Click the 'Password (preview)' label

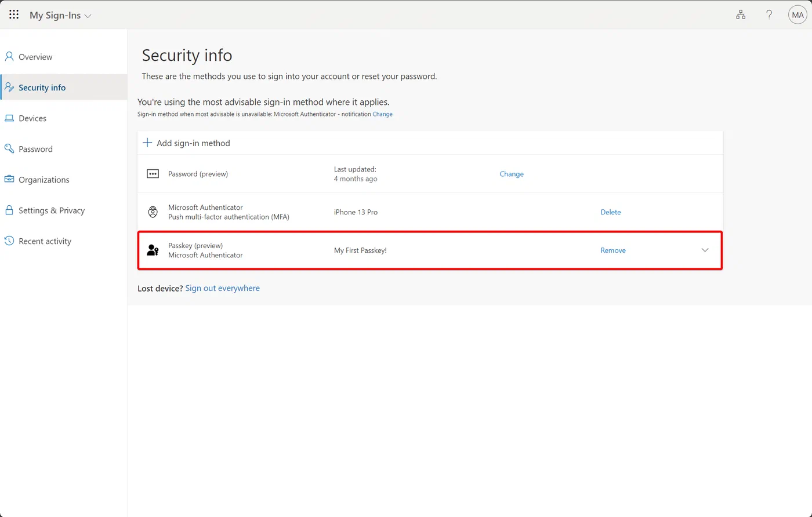point(198,174)
